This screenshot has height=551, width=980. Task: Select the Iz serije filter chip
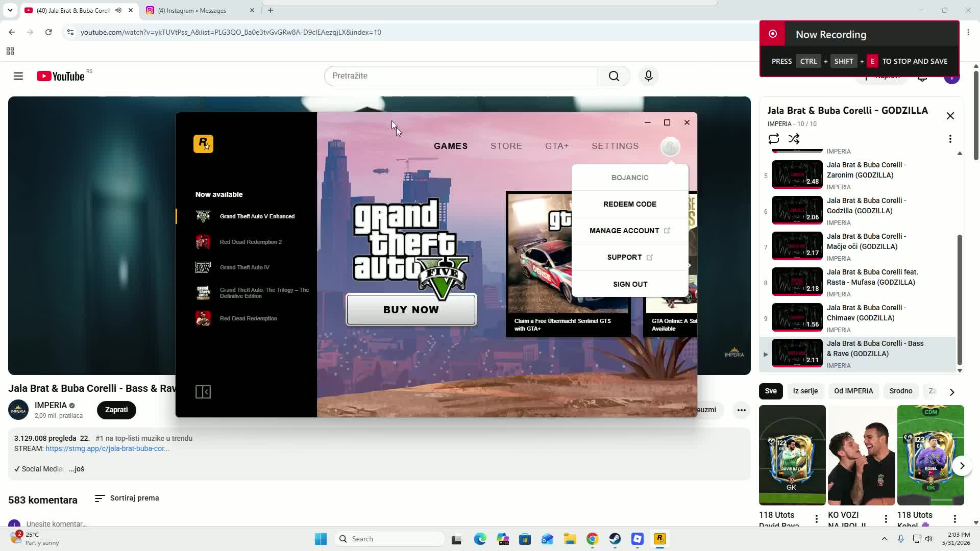[805, 391]
